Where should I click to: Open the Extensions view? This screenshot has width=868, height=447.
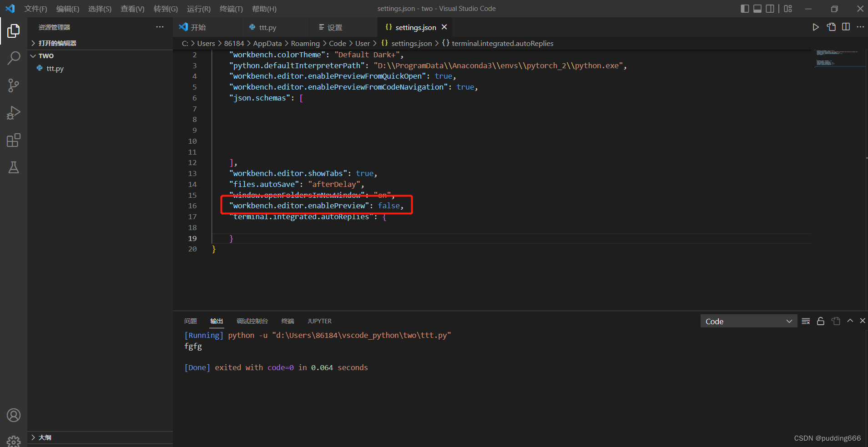pos(14,140)
